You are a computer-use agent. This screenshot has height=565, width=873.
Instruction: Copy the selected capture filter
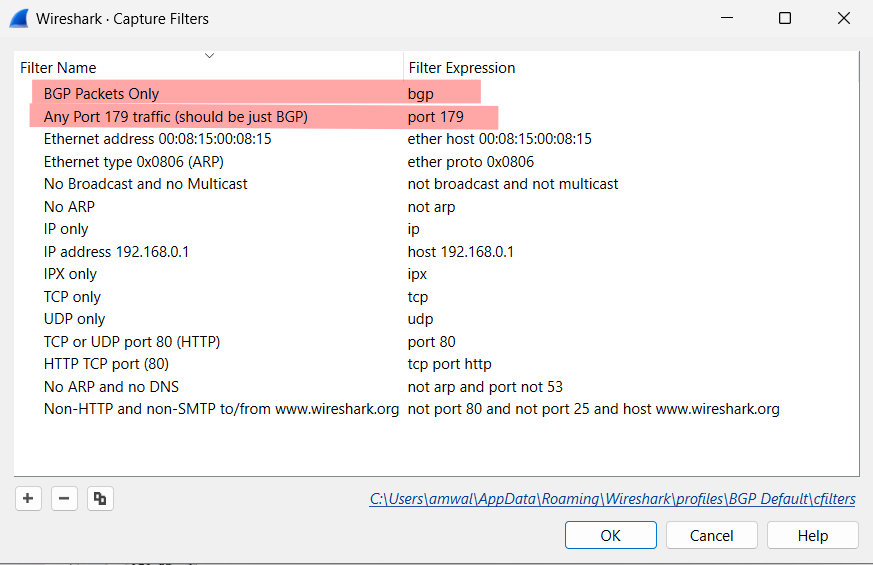[x=100, y=498]
